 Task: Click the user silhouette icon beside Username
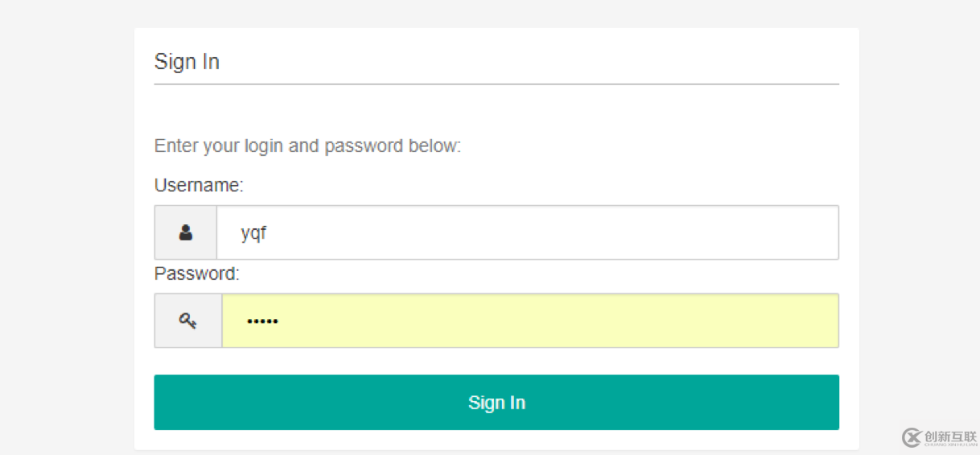(x=186, y=233)
